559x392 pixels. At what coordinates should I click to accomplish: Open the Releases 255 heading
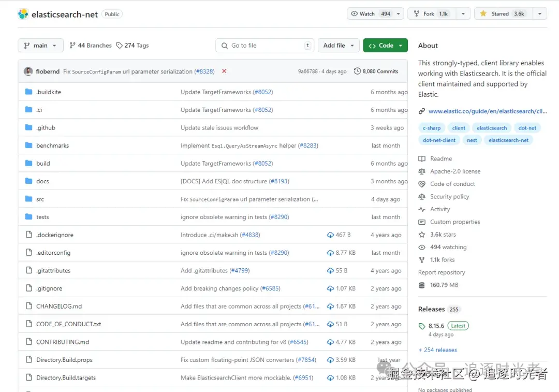(x=439, y=309)
